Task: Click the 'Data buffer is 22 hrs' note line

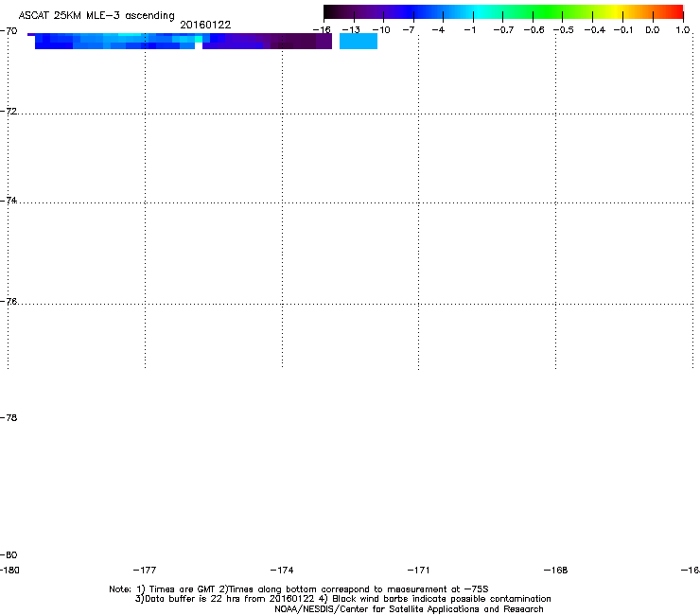Action: [x=343, y=599]
